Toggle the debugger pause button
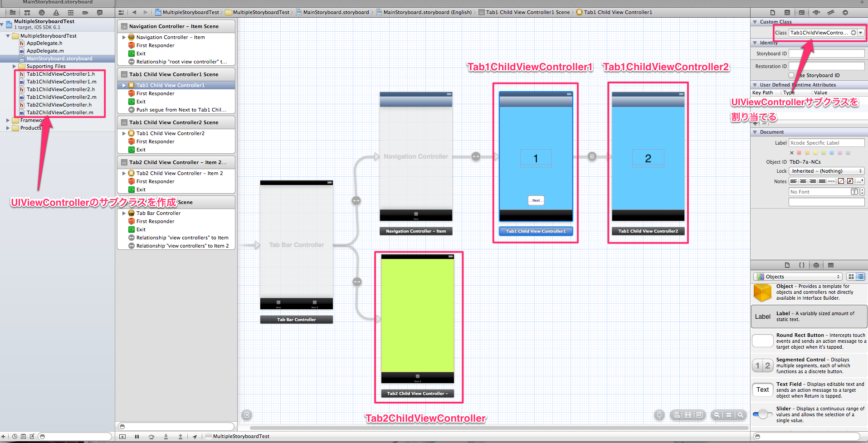Viewport: 868px width, 443px height. click(x=137, y=436)
